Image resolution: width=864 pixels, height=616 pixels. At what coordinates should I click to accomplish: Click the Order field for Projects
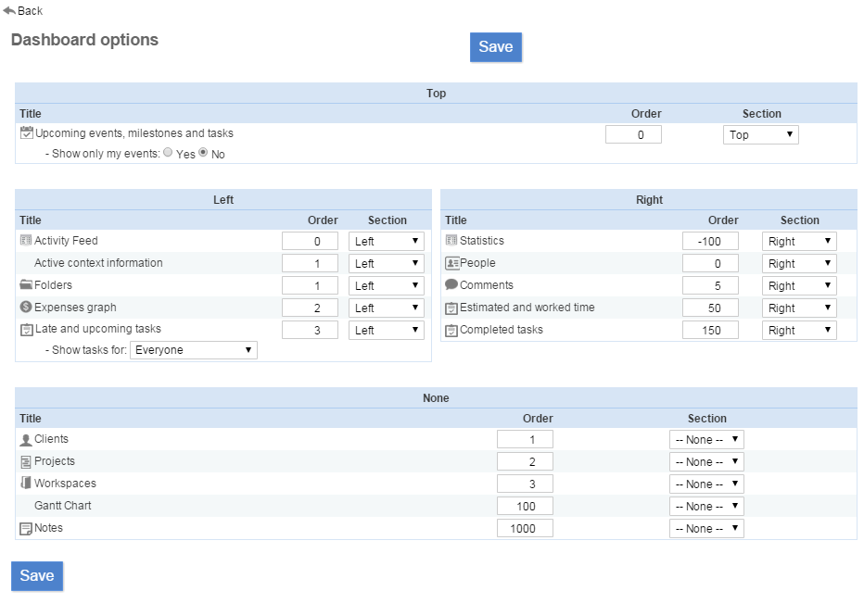point(525,462)
